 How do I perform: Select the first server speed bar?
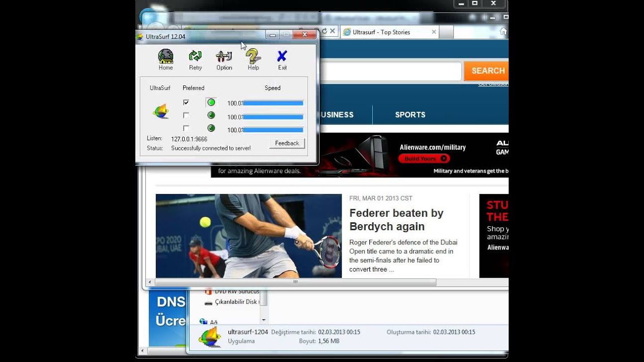[x=273, y=103]
